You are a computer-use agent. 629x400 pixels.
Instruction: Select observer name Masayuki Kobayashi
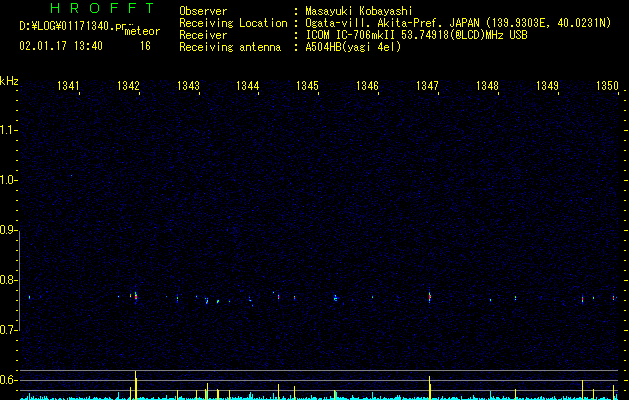click(359, 11)
